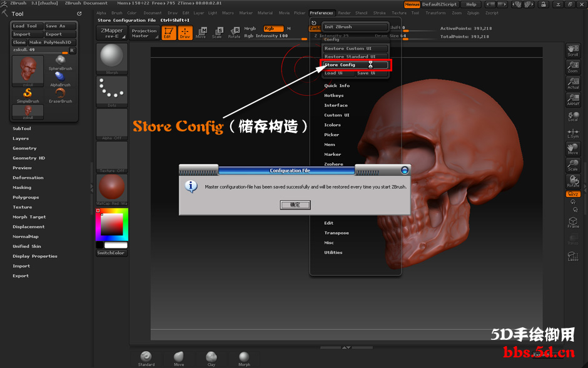
Task: Expand the Deformation section
Action: pyautogui.click(x=28, y=178)
